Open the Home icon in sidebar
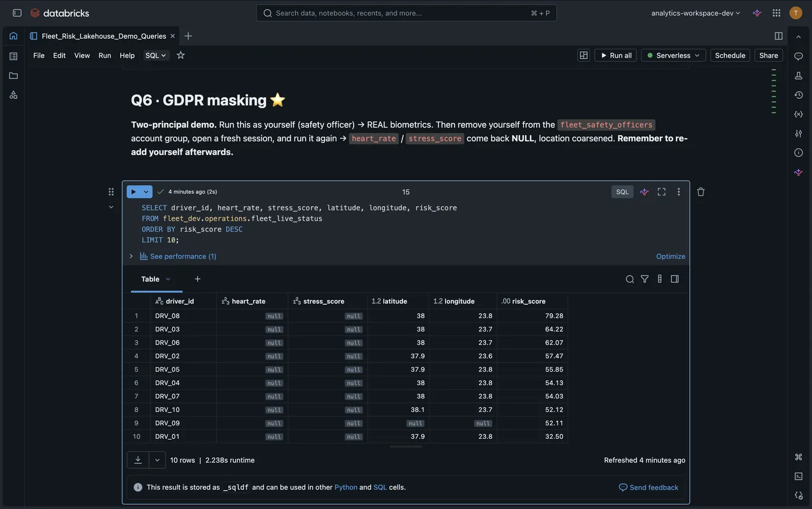The image size is (812, 509). pos(13,36)
